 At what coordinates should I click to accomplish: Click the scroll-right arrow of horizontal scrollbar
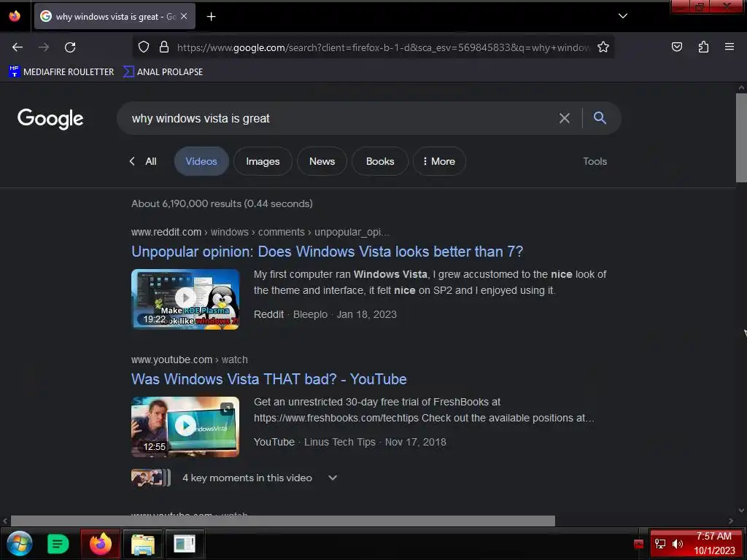coord(731,521)
